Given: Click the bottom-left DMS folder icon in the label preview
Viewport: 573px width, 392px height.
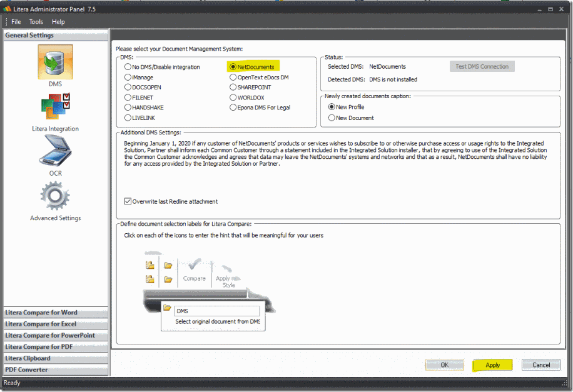Looking at the screenshot, I should [x=150, y=279].
